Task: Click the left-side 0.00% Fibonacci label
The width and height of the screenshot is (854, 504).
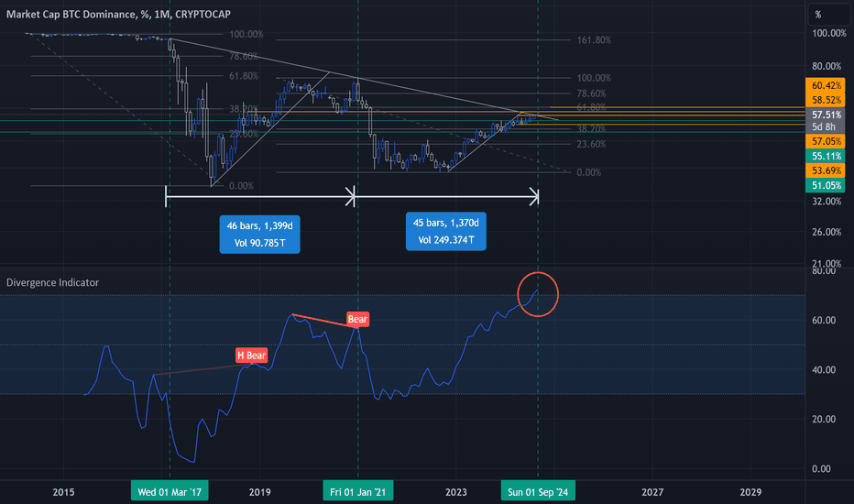Action: click(x=241, y=186)
